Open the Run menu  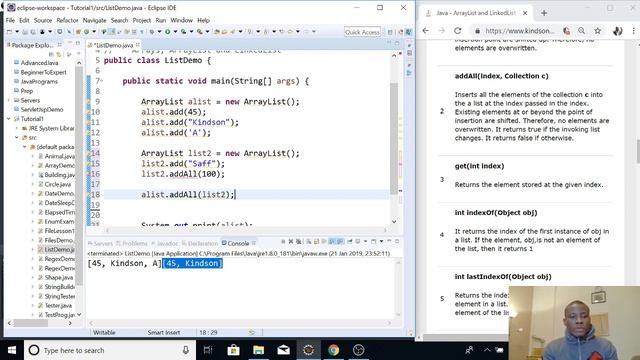[161, 20]
